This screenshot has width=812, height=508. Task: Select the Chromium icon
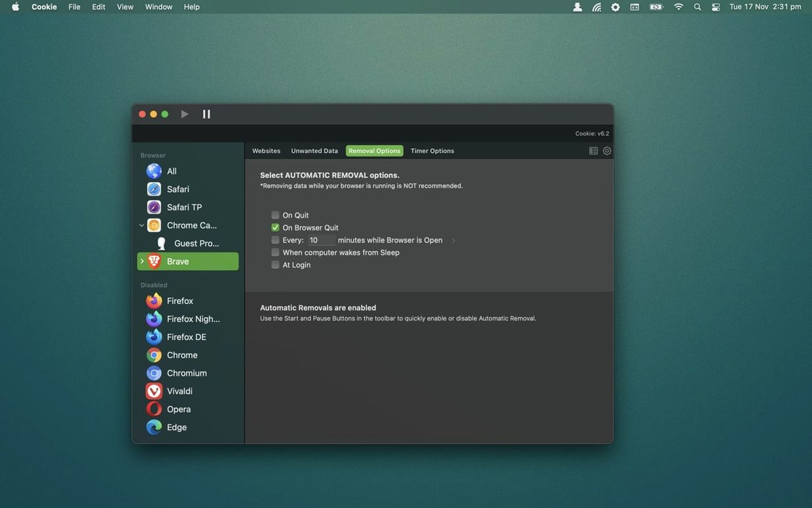coord(154,373)
